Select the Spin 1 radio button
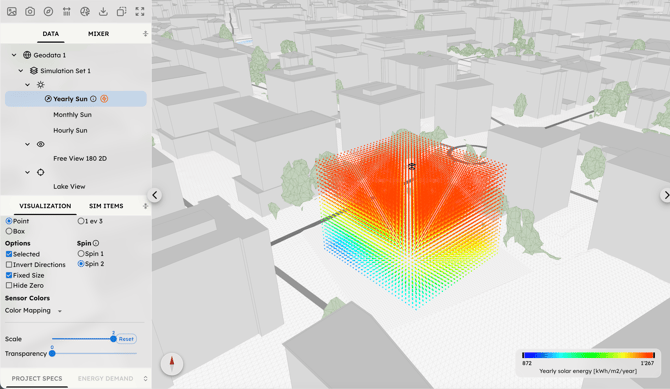 81,253
